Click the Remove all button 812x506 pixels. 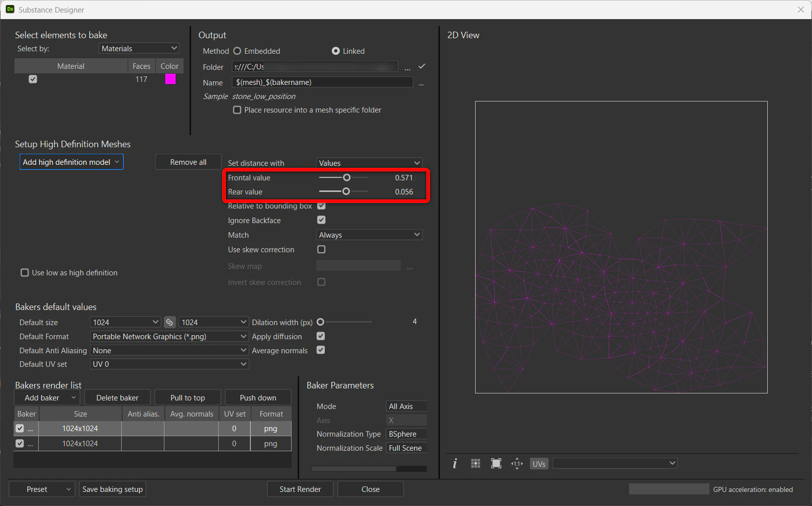[189, 162]
